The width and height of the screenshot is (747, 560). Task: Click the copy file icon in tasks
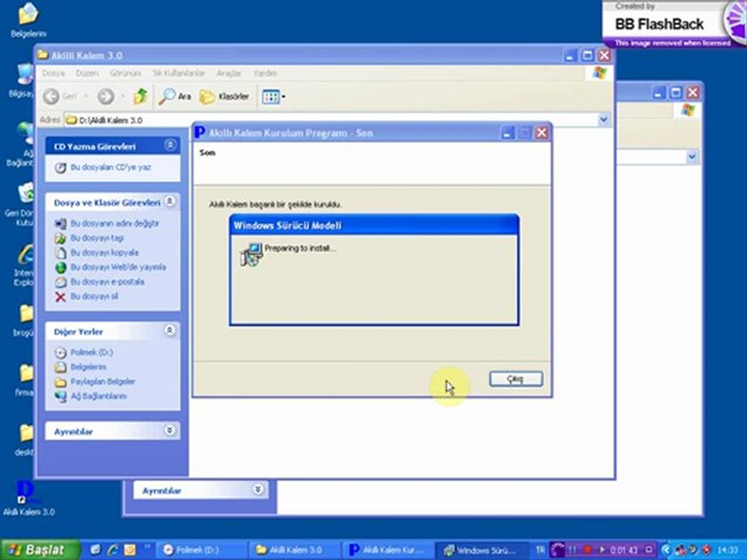61,253
